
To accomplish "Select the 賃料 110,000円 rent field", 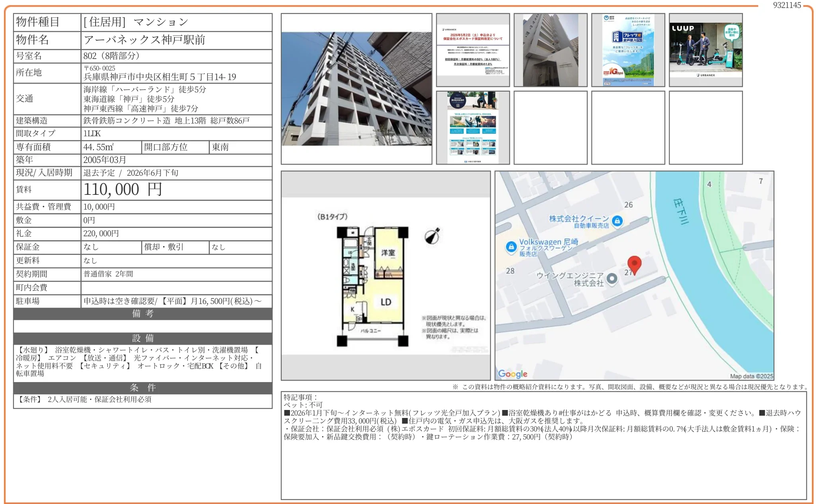I will click(x=123, y=190).
